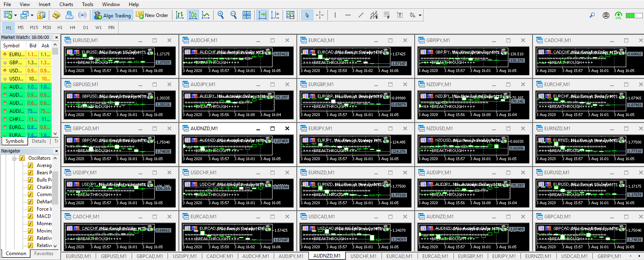The height and width of the screenshot is (260, 644).
Task: Switch chart to bar chart display
Action: [180, 15]
